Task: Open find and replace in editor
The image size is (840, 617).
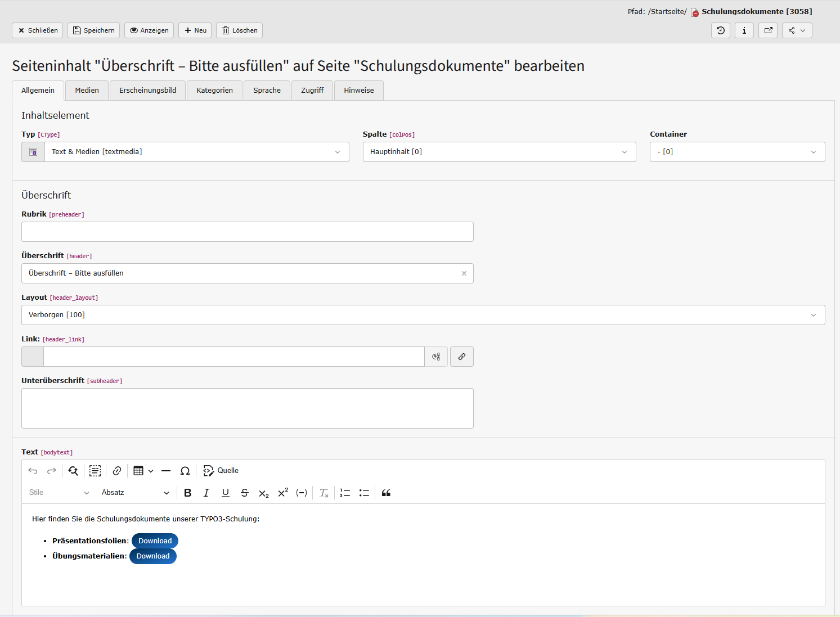Action: (x=73, y=471)
